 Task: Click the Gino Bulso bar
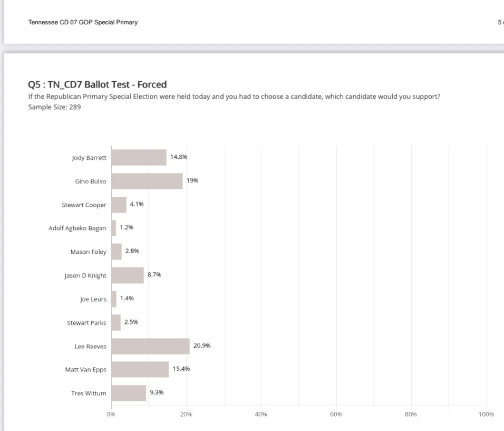147,181
